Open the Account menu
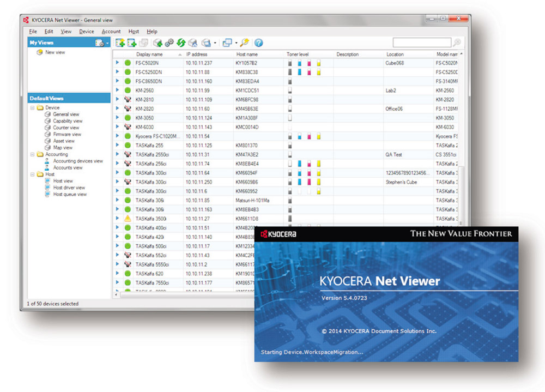 tap(111, 31)
